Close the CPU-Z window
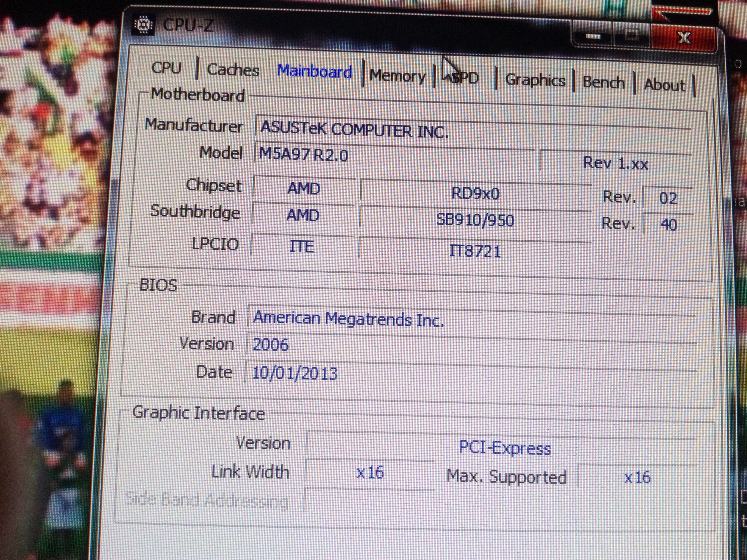Viewport: 747px width, 560px height. pyautogui.click(x=684, y=38)
